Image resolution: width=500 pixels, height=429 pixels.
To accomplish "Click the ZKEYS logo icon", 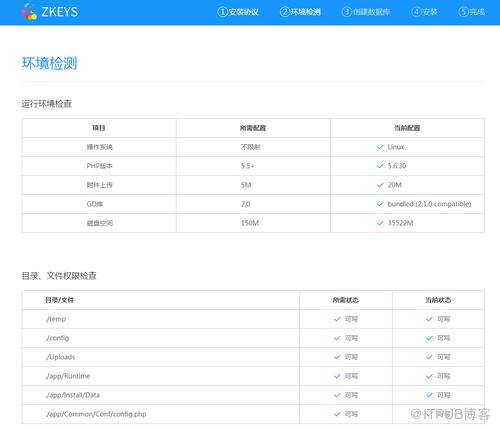I will [x=29, y=12].
